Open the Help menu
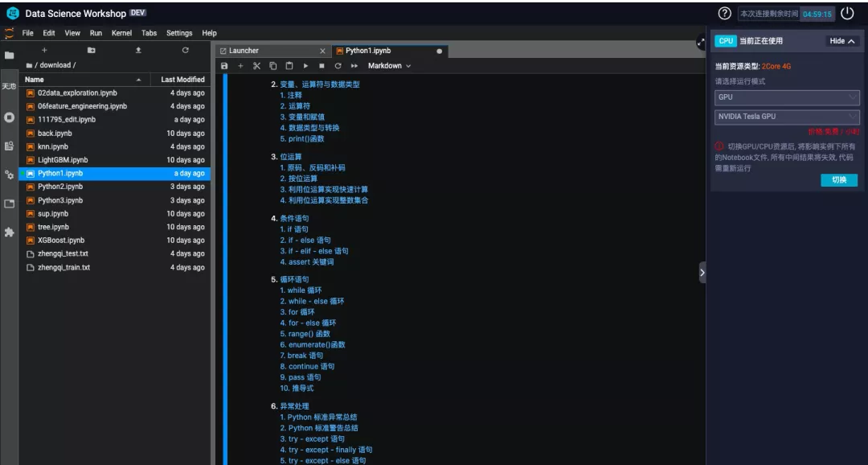Viewport: 868px width, 465px height. [209, 33]
